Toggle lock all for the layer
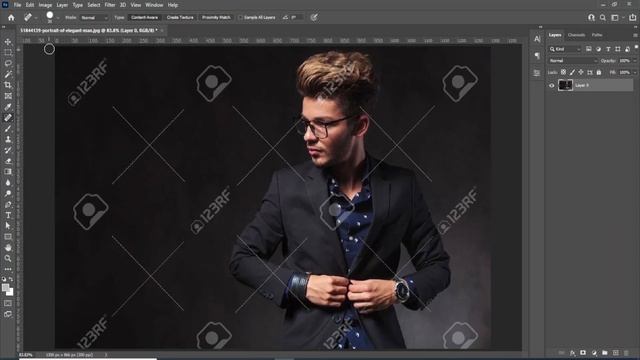This screenshot has width=640, height=360. point(599,72)
